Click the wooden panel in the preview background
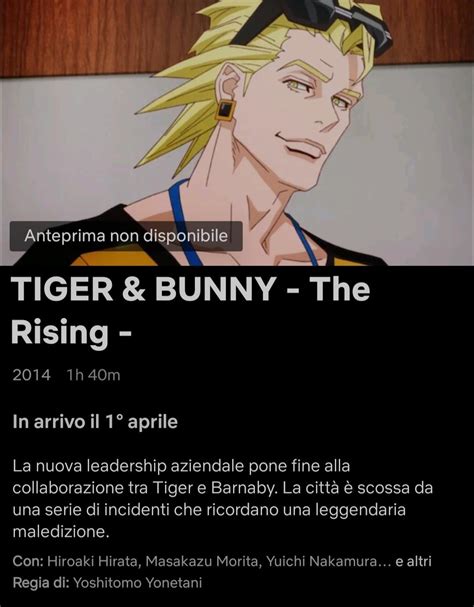This screenshot has height=607, width=474. (77, 35)
